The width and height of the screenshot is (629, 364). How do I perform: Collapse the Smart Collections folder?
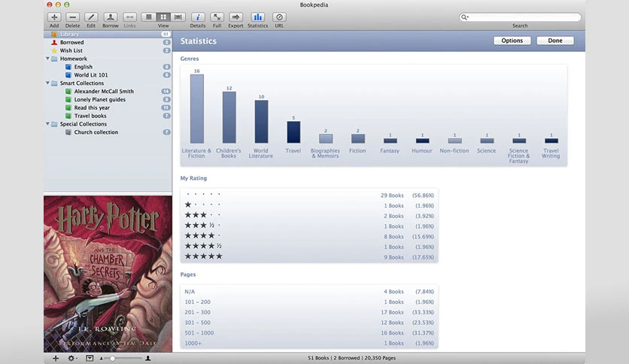[47, 83]
